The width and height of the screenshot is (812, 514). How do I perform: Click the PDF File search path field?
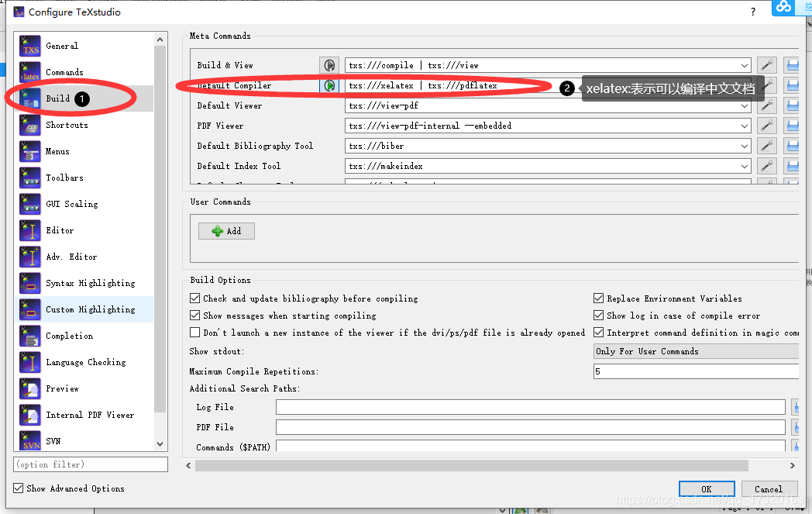pyautogui.click(x=530, y=427)
